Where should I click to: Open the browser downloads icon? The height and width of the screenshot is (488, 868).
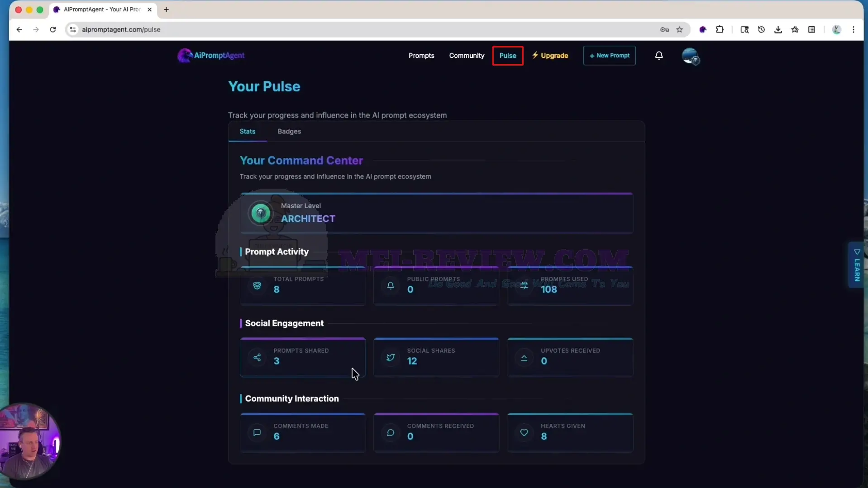(778, 29)
